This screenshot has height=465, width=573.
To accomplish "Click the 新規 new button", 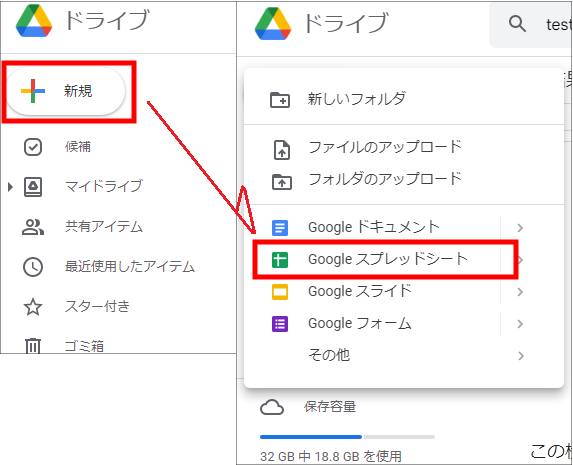I will pos(66,91).
